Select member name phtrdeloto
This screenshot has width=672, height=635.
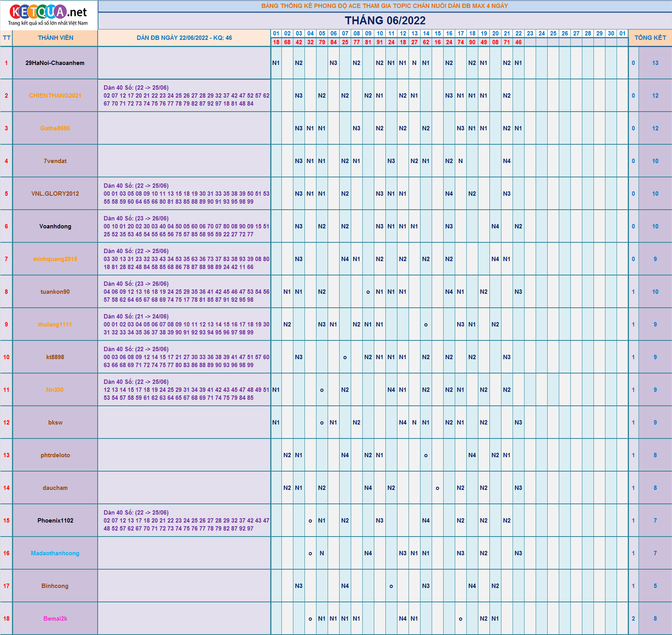(55, 455)
